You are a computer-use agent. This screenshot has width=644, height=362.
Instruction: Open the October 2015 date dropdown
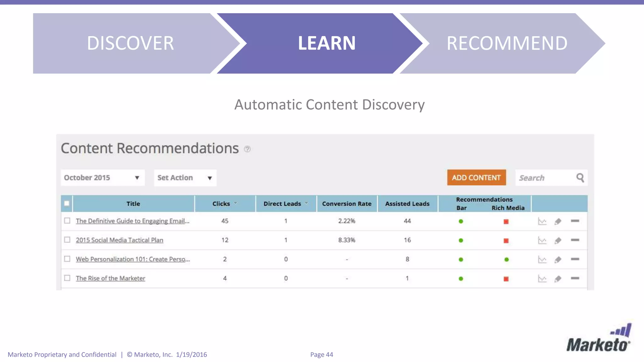(103, 178)
